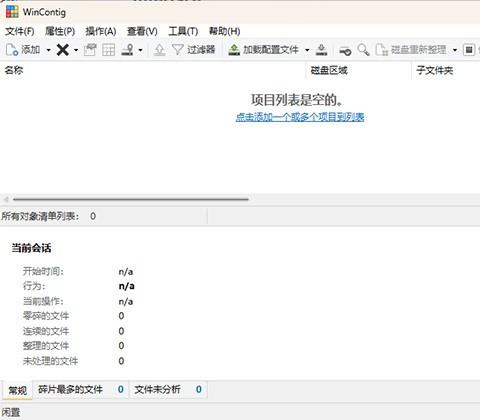Open the 属性(P) menu
This screenshot has height=420, width=480.
(x=60, y=31)
